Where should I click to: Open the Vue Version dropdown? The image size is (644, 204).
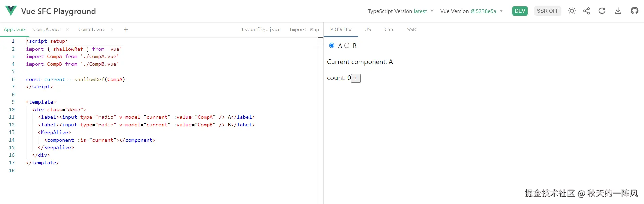point(471,11)
